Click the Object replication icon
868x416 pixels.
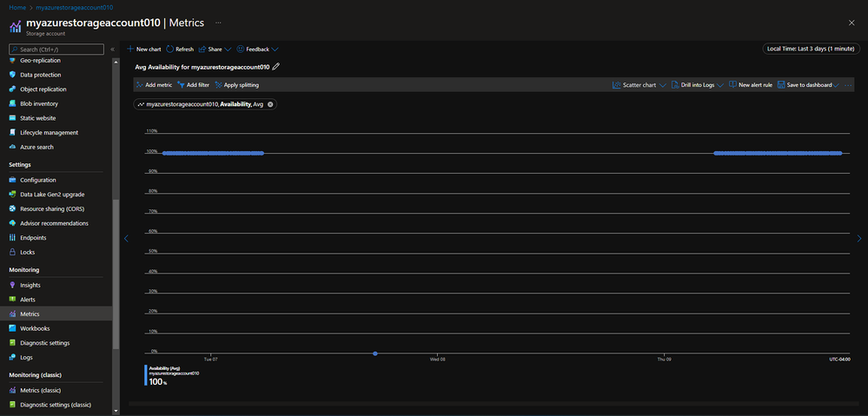pyautogui.click(x=13, y=89)
